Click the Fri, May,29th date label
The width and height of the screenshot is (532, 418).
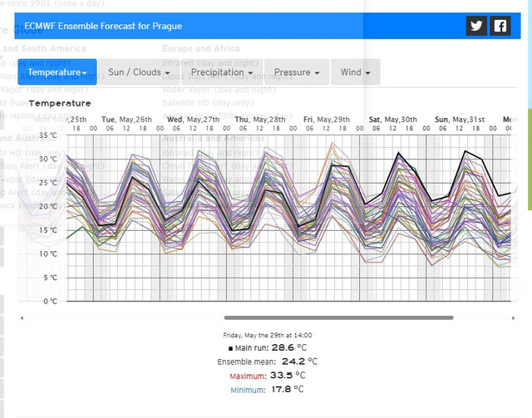(x=327, y=120)
